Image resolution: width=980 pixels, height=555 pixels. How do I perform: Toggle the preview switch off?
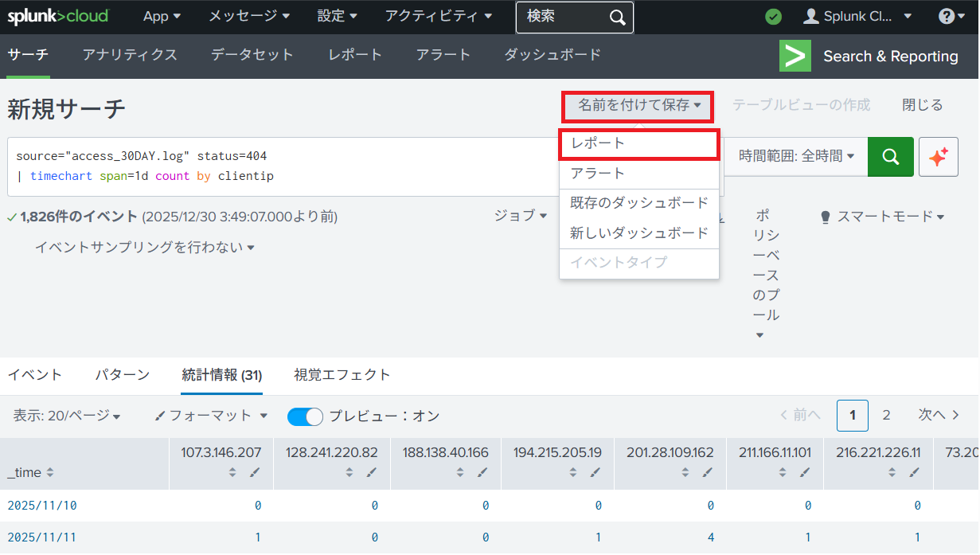[x=305, y=416]
